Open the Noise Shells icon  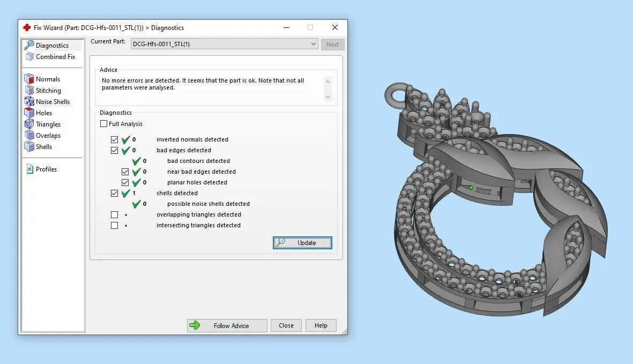29,102
